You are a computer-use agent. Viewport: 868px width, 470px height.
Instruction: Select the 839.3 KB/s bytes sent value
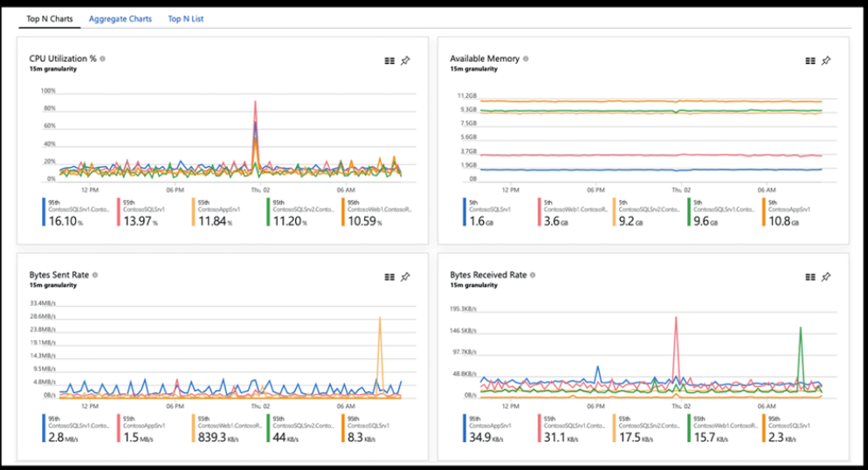[x=218, y=438]
